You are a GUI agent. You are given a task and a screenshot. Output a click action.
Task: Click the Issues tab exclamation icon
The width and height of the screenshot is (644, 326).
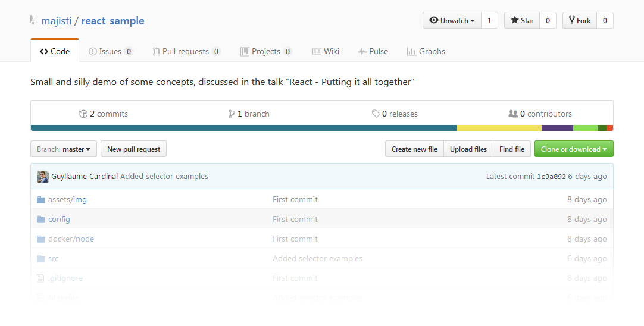(93, 51)
